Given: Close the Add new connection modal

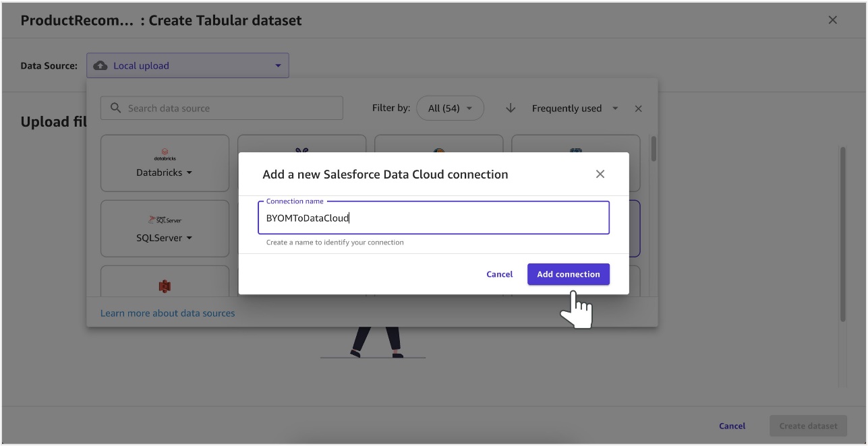Looking at the screenshot, I should pos(600,174).
